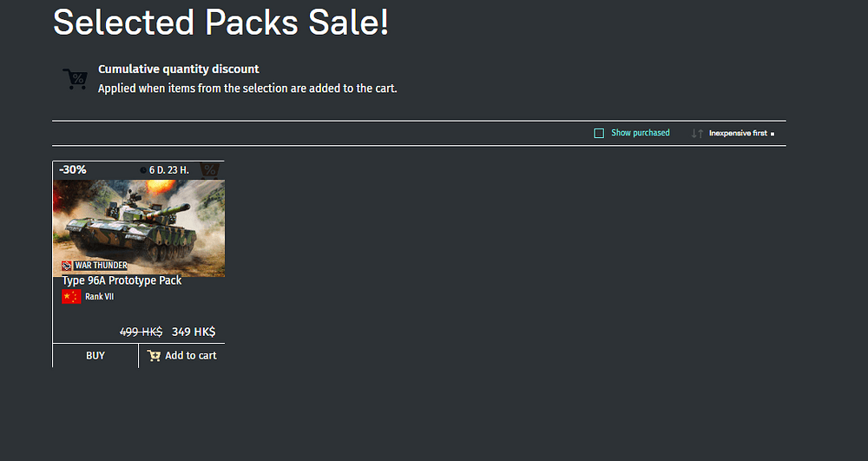Toggle the Show purchased label
The height and width of the screenshot is (461, 868).
click(x=640, y=133)
